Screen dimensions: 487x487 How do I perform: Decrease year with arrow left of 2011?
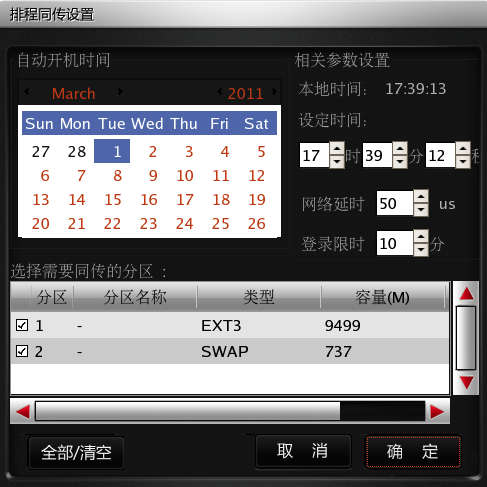coord(219,91)
